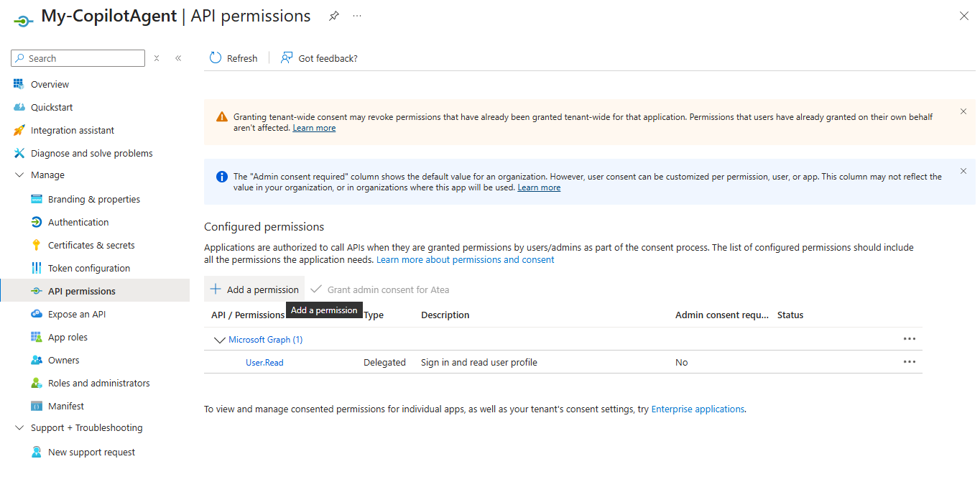The width and height of the screenshot is (980, 487).
Task: Click the 'Sign in and read user profile' description
Action: (x=479, y=363)
